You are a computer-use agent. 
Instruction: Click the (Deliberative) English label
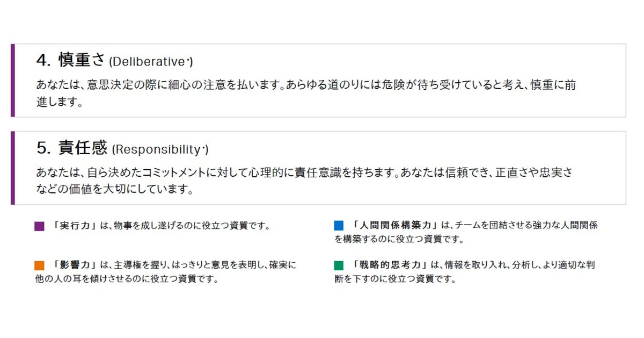tap(151, 62)
